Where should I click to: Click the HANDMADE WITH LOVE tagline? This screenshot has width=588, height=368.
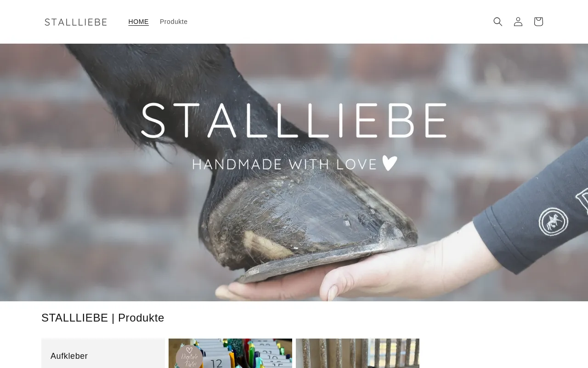point(284,164)
